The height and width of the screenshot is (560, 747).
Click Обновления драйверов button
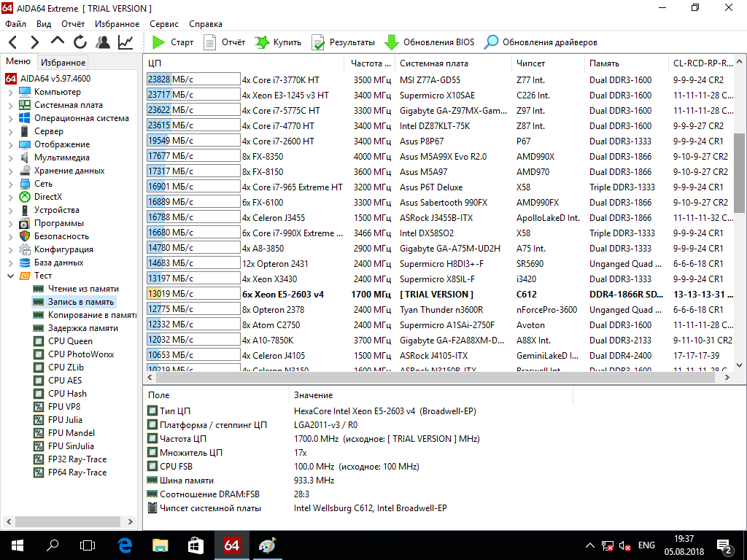point(541,42)
